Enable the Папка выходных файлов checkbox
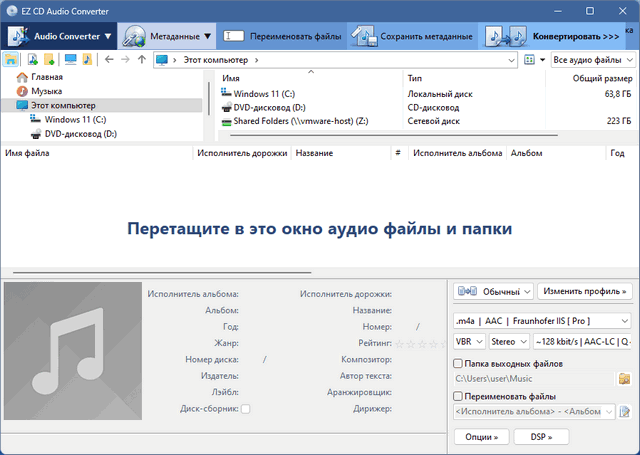 [x=458, y=364]
